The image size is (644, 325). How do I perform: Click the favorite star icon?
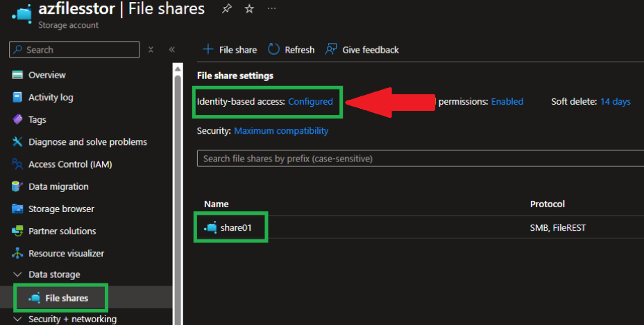point(249,9)
